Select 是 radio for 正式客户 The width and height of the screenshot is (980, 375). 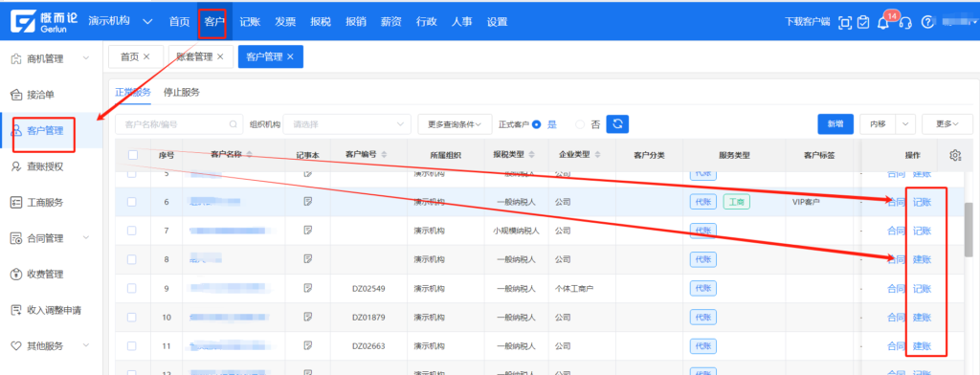point(536,124)
